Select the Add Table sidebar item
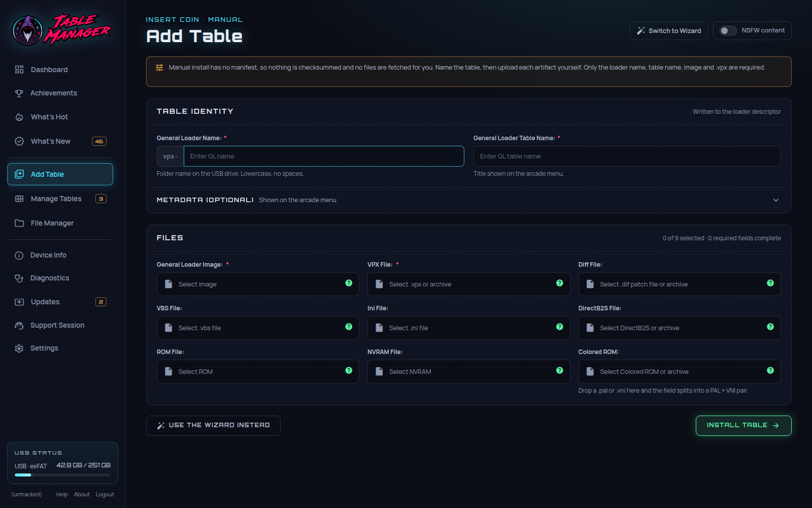Viewport: 812px width, 508px height. (x=60, y=174)
